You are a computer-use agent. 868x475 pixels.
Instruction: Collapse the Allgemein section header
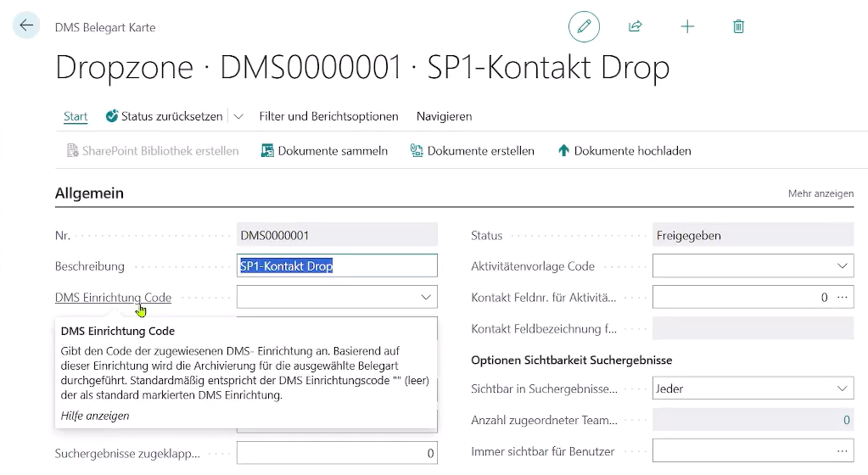[x=89, y=193]
